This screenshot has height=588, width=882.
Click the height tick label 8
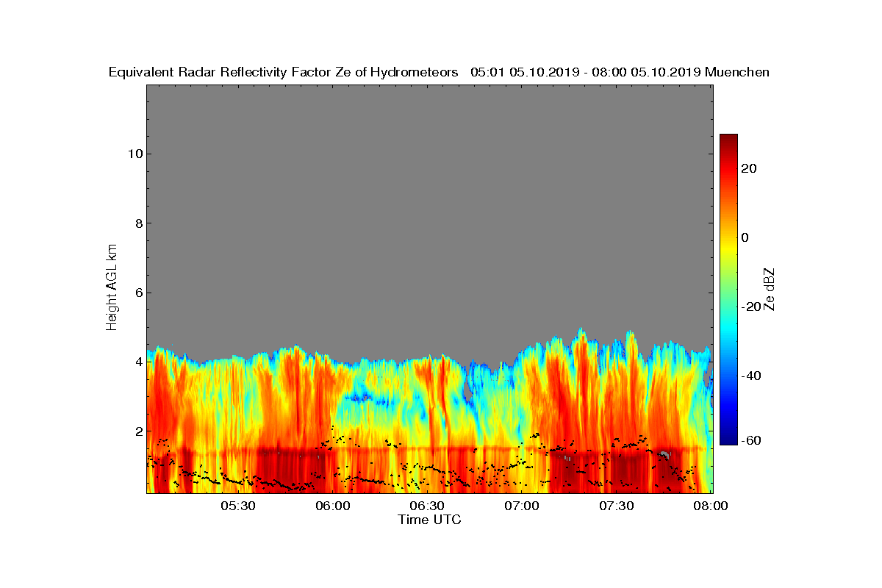click(x=138, y=223)
